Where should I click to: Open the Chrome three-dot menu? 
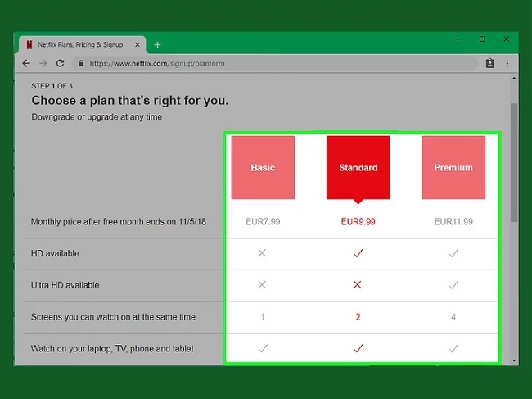click(507, 63)
